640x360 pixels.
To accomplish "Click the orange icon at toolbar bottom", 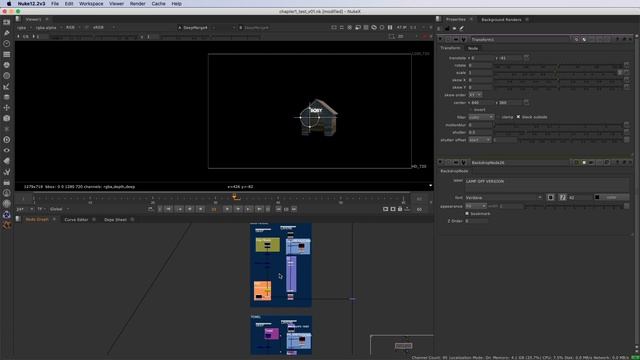I will click(x=7, y=225).
